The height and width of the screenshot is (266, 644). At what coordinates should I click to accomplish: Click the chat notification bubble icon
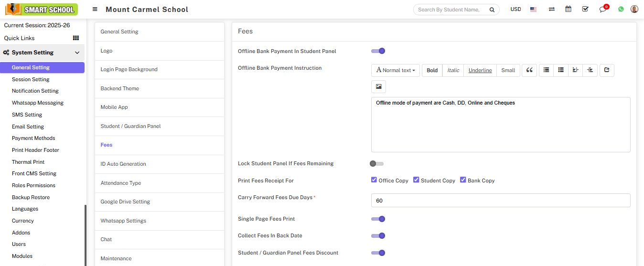pos(603,9)
